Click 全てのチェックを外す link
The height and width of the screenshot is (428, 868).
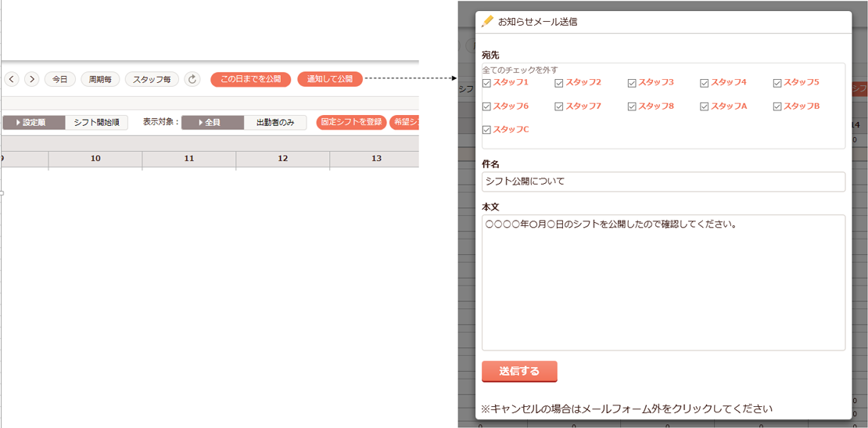point(520,70)
